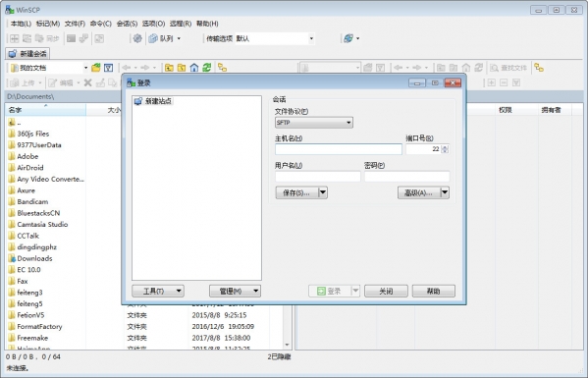Select the 新建会话 session tab
Viewport: 588px width, 378px height.
(x=27, y=54)
